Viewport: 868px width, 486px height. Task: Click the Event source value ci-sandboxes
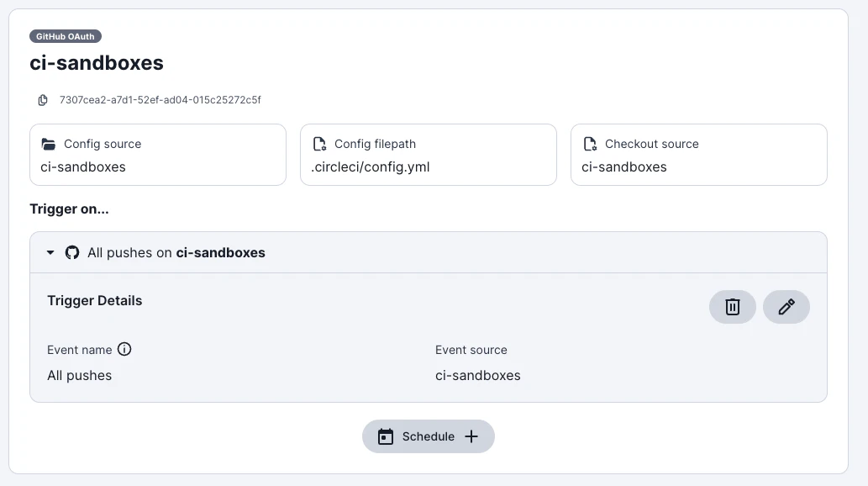tap(478, 375)
